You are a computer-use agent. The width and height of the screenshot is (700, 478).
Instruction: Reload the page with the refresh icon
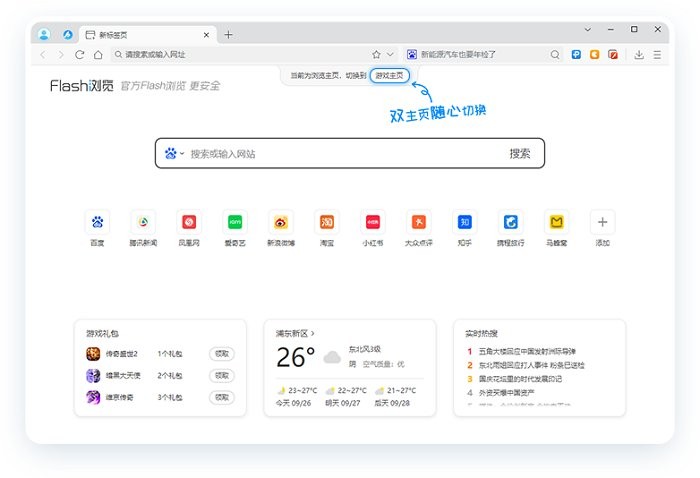click(80, 55)
